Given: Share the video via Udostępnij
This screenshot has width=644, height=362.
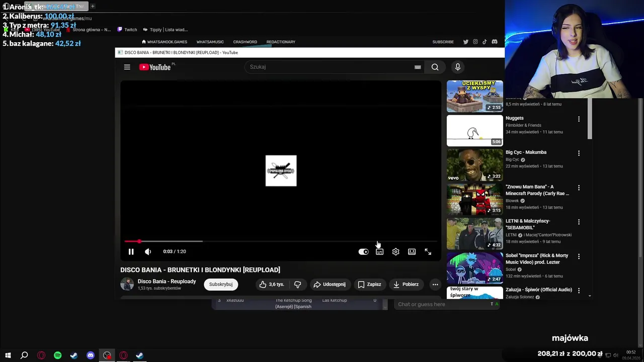Looking at the screenshot, I should [330, 284].
